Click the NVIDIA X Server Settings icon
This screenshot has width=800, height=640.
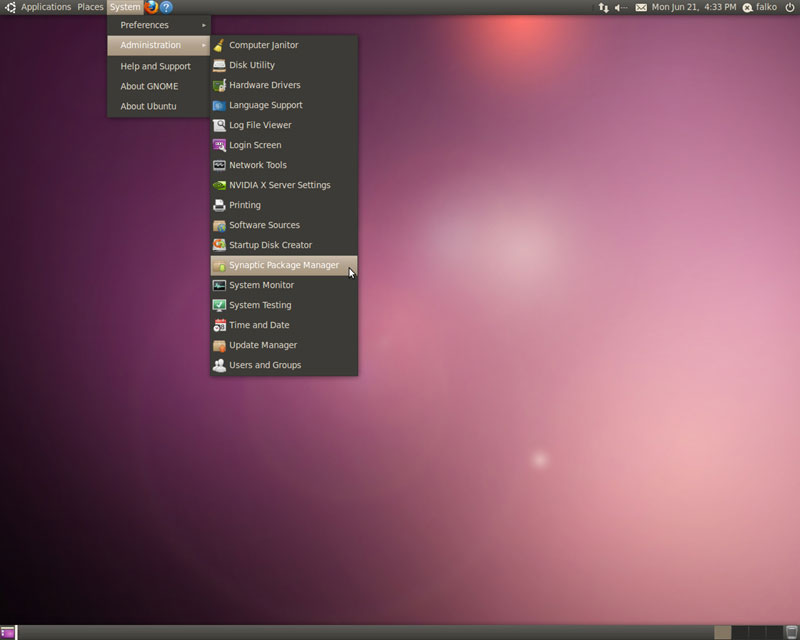[x=219, y=185]
